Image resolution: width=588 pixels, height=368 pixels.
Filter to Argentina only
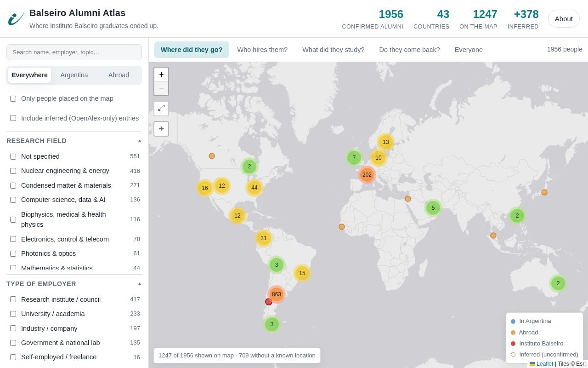click(x=74, y=75)
